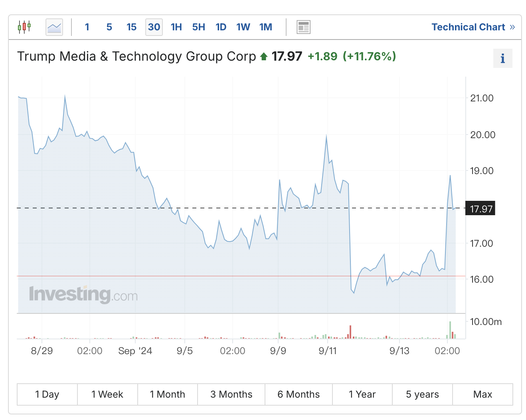
Task: Click the bold 17.97 price in header
Action: tap(287, 56)
